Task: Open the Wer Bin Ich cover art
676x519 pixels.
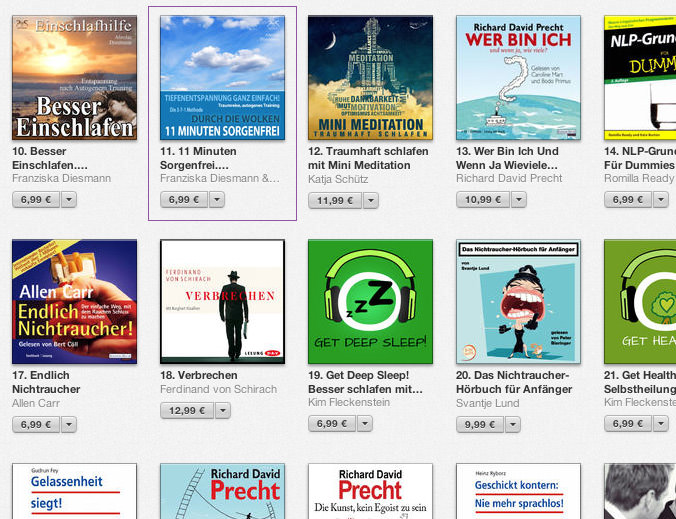Action: click(518, 78)
